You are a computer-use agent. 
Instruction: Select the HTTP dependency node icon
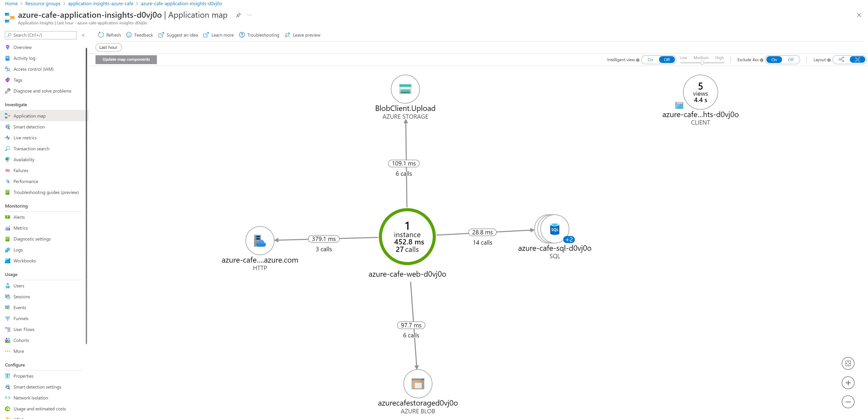point(260,241)
